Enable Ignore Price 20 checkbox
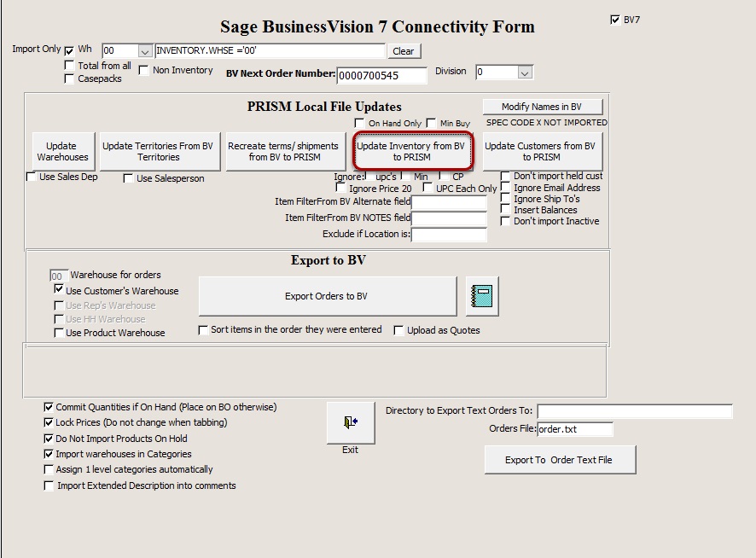 click(340, 187)
